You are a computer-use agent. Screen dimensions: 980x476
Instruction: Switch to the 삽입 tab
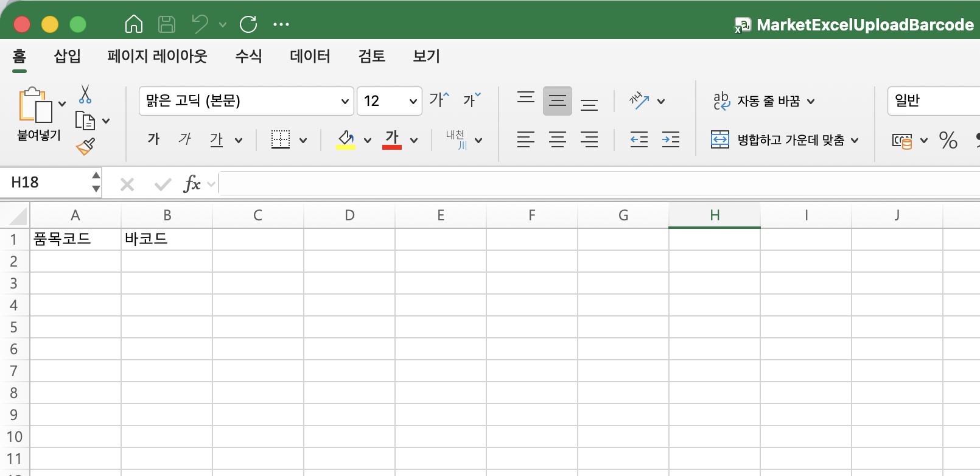[x=67, y=56]
